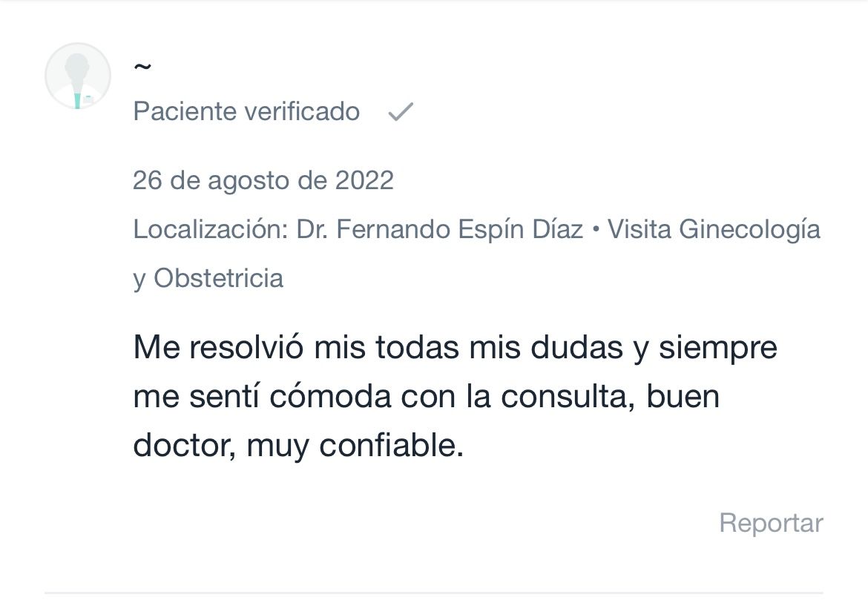This screenshot has width=868, height=606.
Task: Click the review text first line
Action: (x=455, y=348)
